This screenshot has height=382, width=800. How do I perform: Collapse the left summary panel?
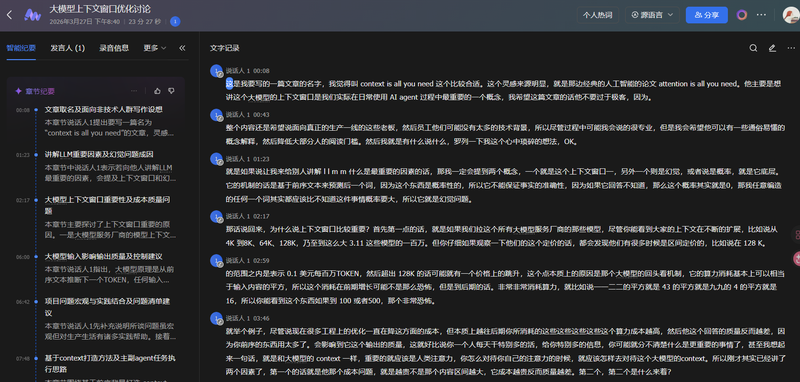182,48
